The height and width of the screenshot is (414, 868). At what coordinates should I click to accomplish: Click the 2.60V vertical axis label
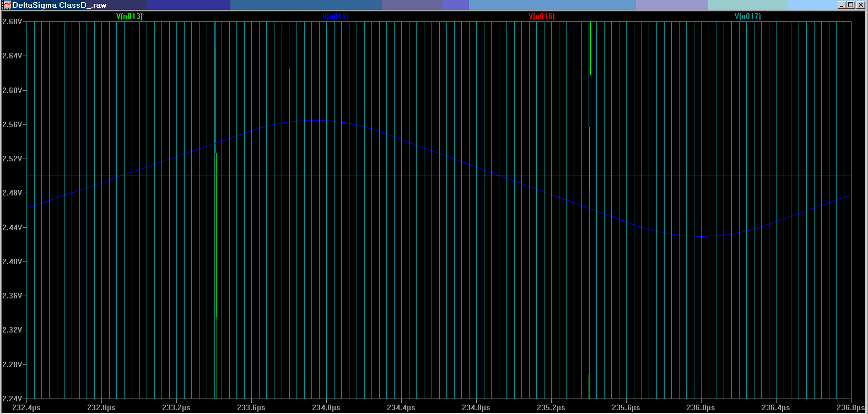[12, 90]
